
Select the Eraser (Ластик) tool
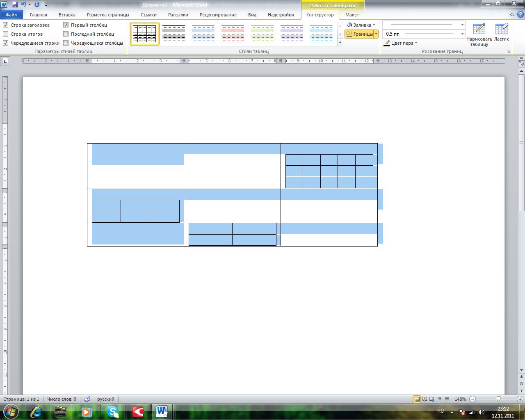coord(502,32)
